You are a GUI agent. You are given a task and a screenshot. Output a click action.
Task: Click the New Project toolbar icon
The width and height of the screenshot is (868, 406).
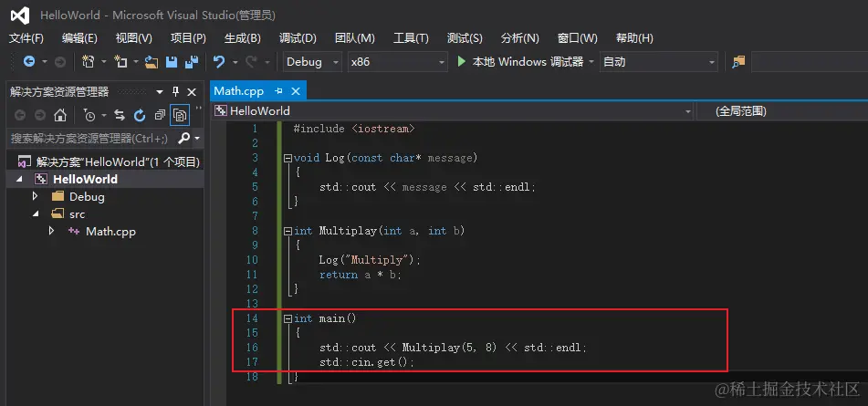click(88, 62)
